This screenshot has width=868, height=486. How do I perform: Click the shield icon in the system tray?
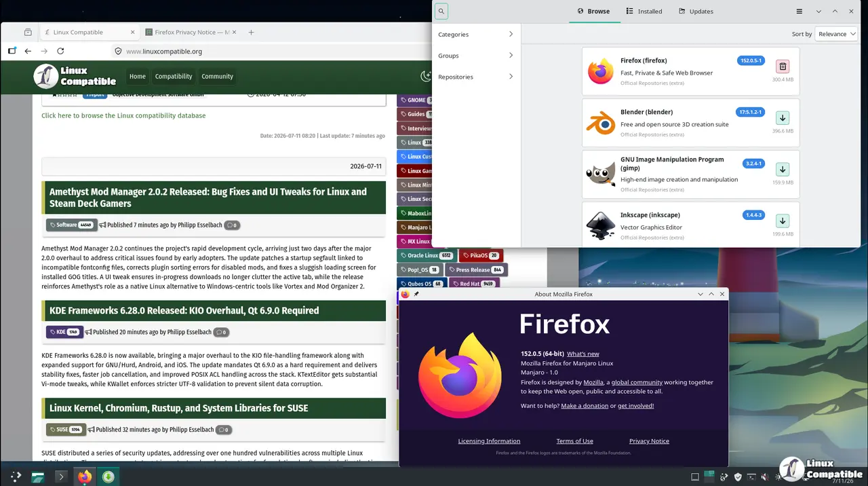point(738,477)
